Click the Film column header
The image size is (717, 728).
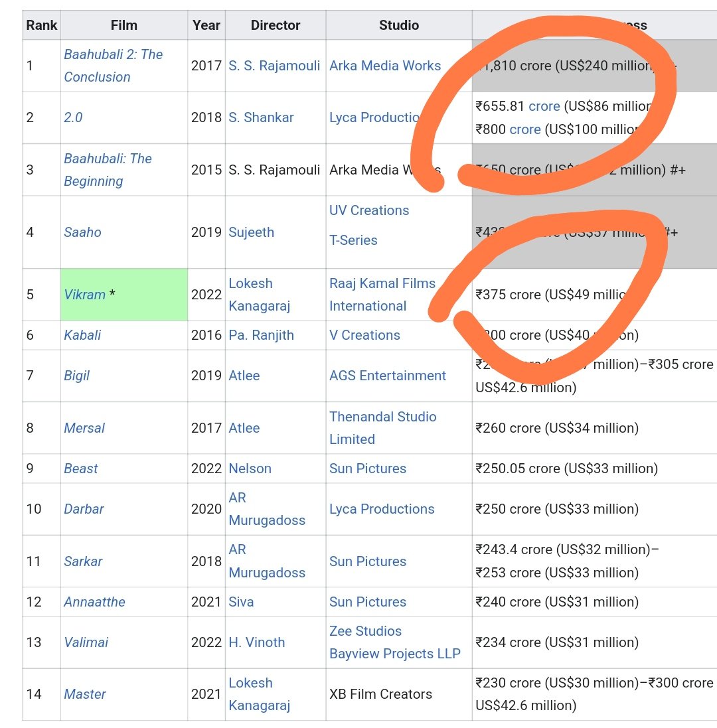tap(124, 25)
